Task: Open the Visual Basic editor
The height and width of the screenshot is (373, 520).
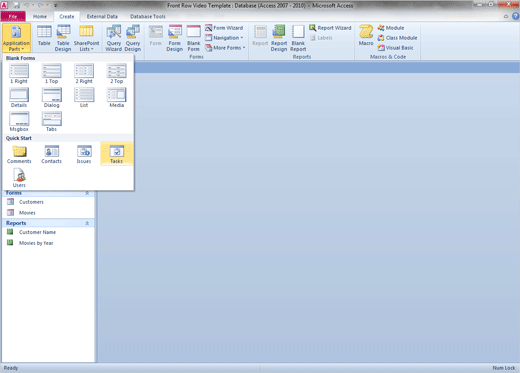Action: [x=395, y=48]
